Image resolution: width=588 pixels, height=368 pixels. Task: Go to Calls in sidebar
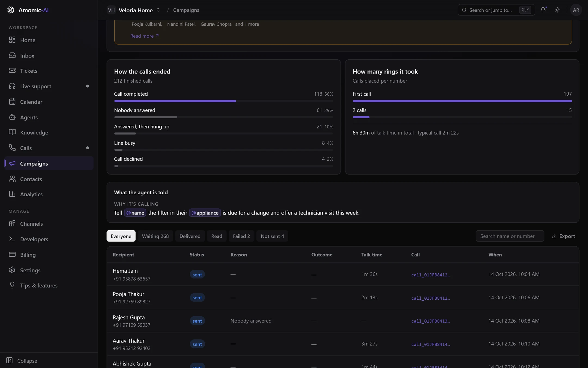tap(49, 148)
